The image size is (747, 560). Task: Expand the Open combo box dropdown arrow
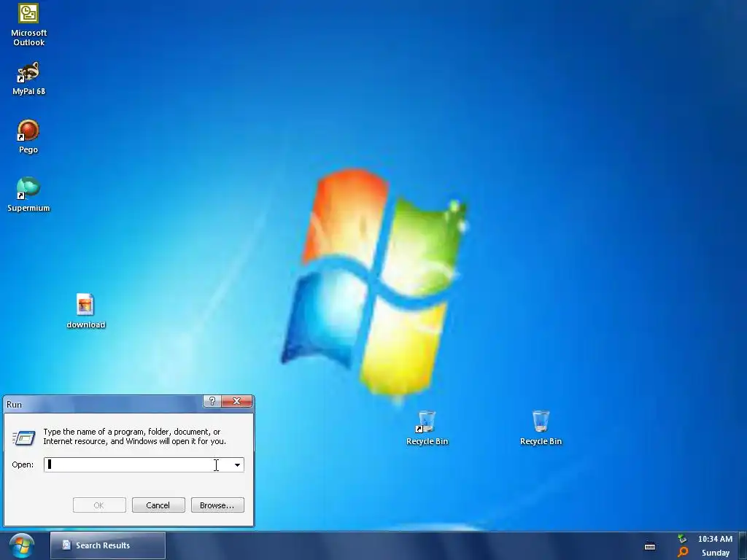click(x=237, y=464)
